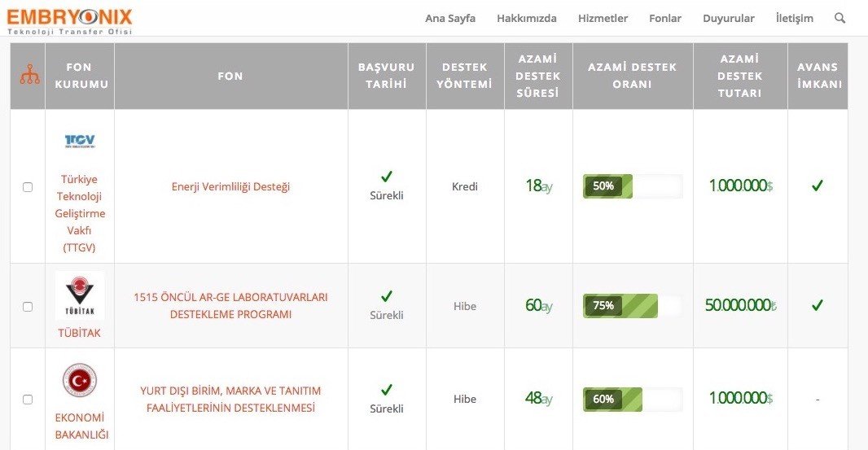This screenshot has height=450, width=868.
Task: Open the Hakkımızda menu
Action: [527, 18]
